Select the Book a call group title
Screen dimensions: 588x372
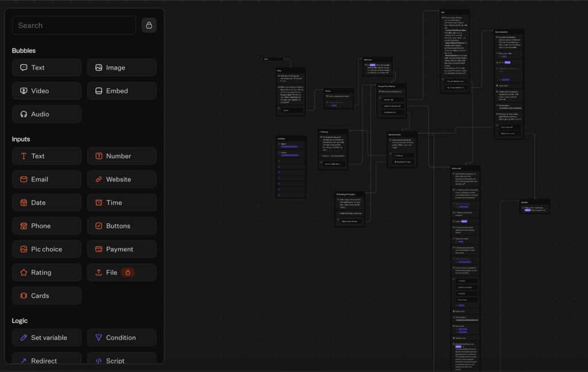[457, 168]
